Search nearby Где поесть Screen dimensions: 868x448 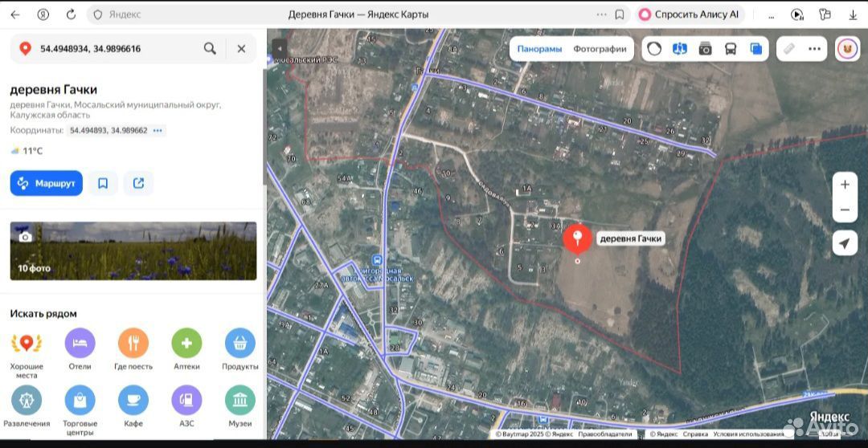click(133, 349)
